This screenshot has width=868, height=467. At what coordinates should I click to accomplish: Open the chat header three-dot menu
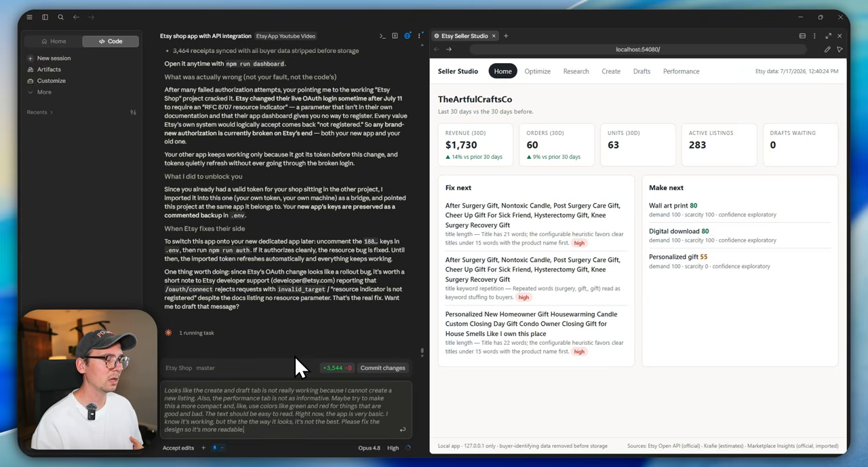[420, 36]
